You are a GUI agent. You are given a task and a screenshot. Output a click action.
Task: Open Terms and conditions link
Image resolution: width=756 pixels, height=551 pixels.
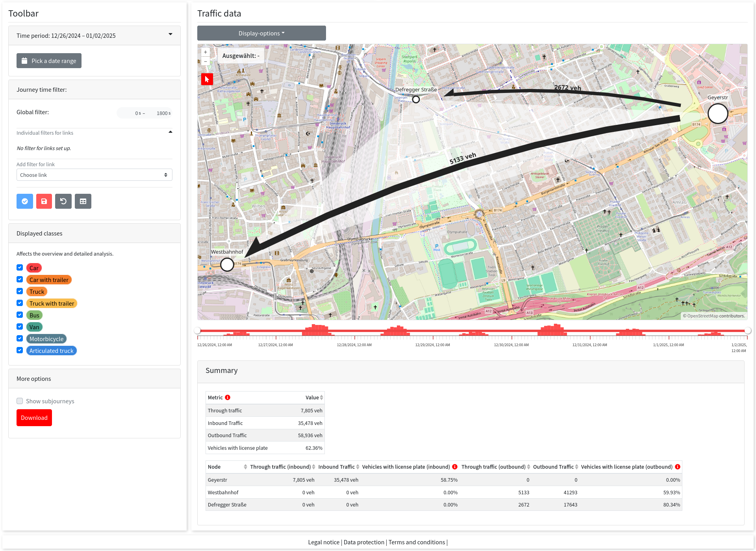417,542
